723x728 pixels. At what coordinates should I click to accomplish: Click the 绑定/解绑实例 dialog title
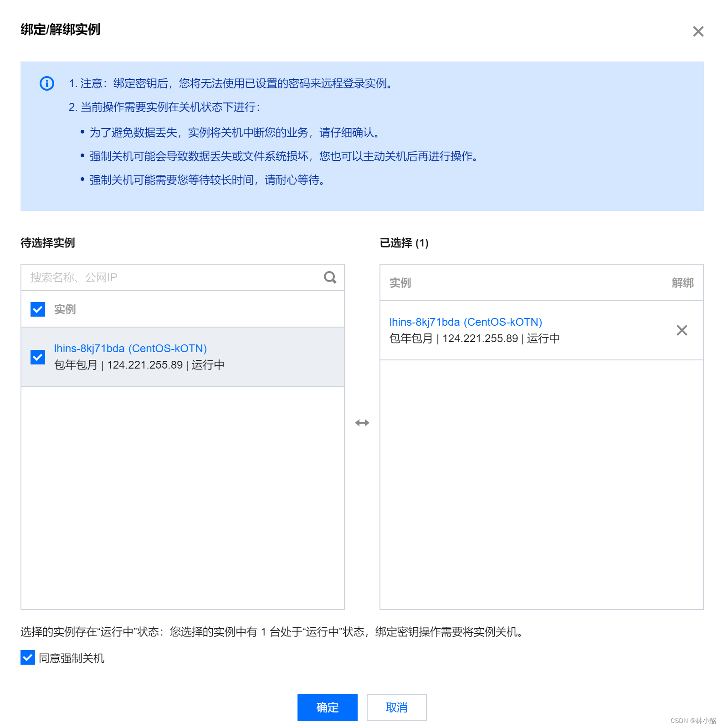(60, 30)
